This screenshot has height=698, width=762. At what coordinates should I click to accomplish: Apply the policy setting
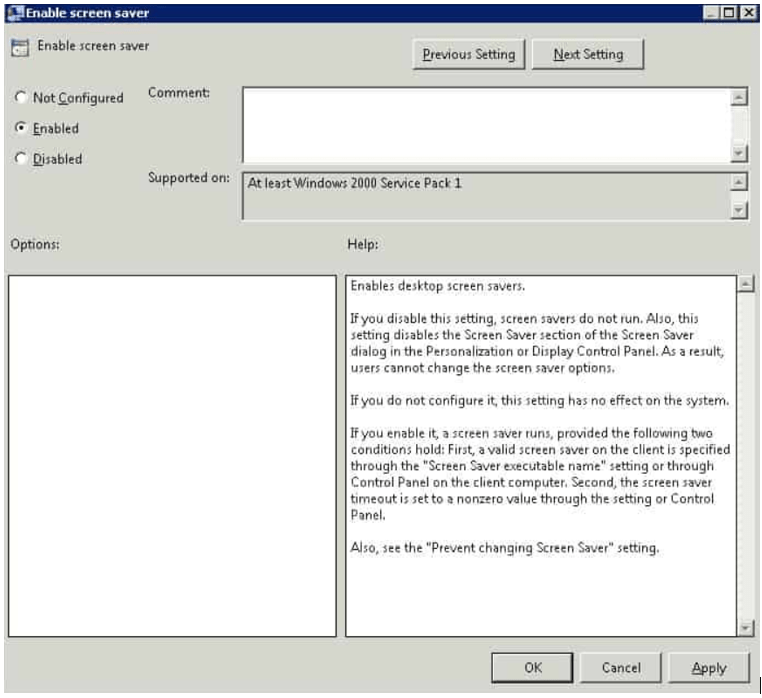709,667
